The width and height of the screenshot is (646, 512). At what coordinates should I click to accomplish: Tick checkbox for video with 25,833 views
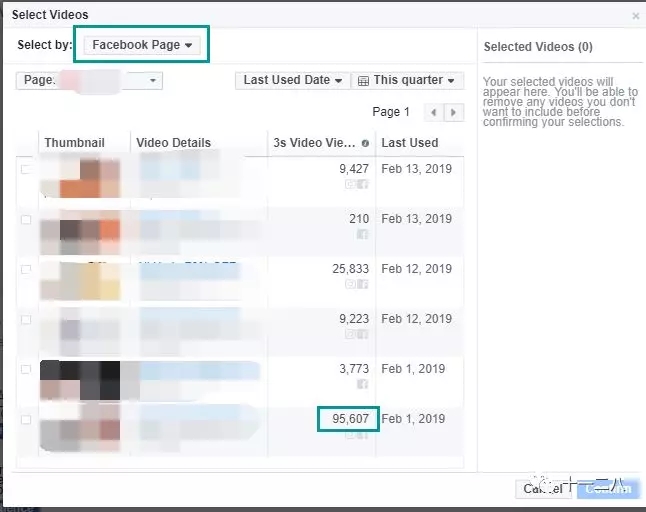pyautogui.click(x=26, y=269)
